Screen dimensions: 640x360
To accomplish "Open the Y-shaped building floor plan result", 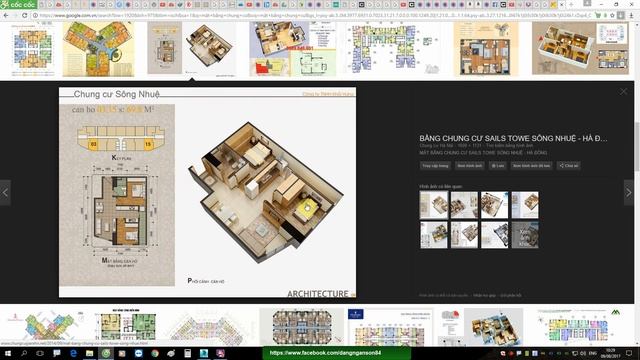I will point(98,49).
